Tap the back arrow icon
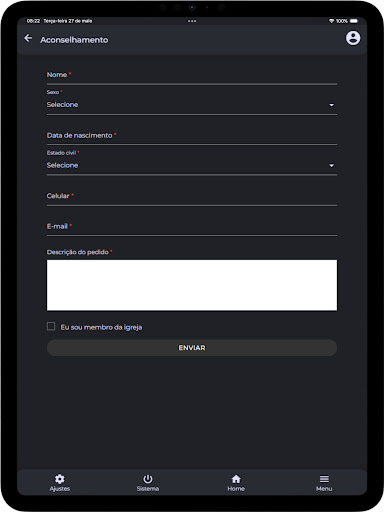Image resolution: width=384 pixels, height=512 pixels. tap(28, 38)
